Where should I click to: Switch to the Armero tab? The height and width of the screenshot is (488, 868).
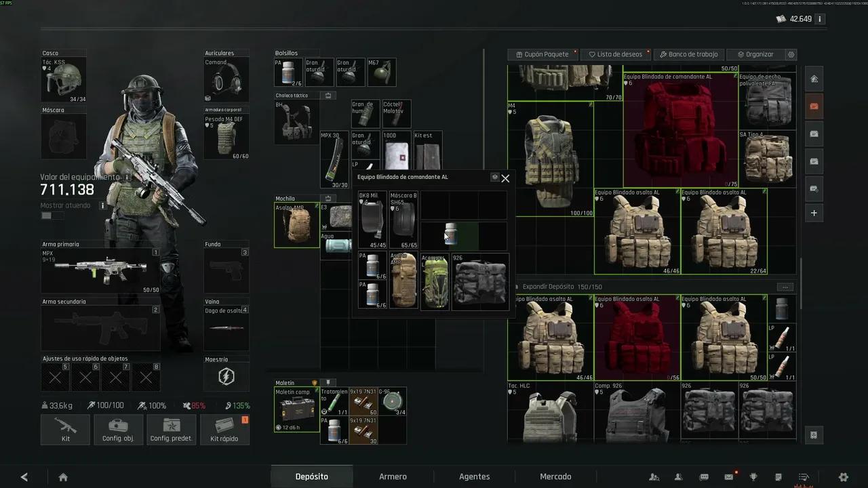393,476
